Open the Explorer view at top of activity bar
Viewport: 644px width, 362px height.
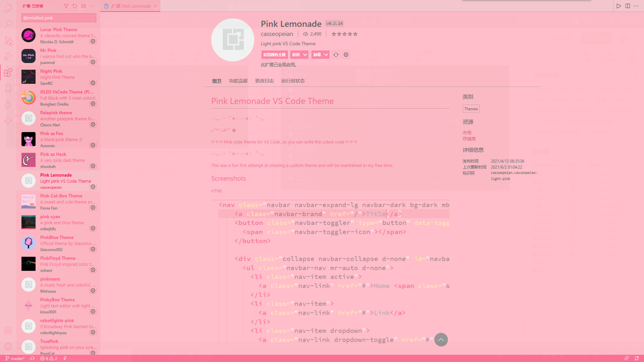coord(8,8)
